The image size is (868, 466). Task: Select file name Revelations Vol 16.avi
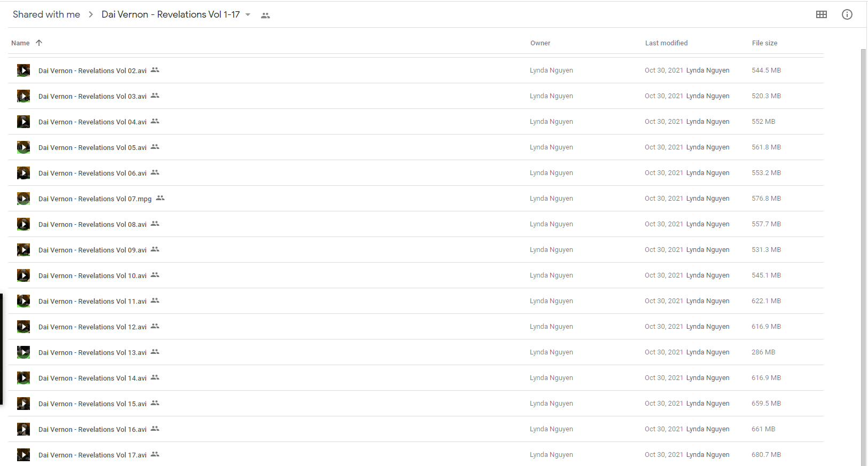click(92, 429)
